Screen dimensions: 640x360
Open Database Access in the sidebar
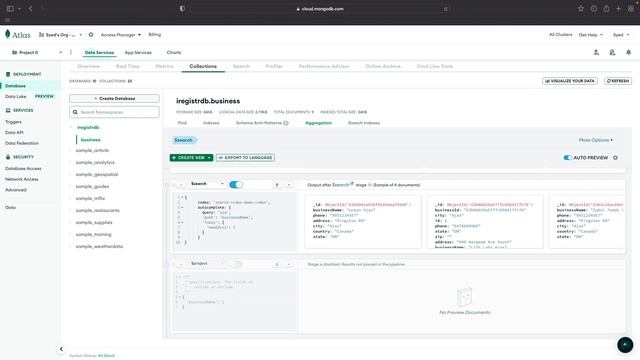[23, 169]
